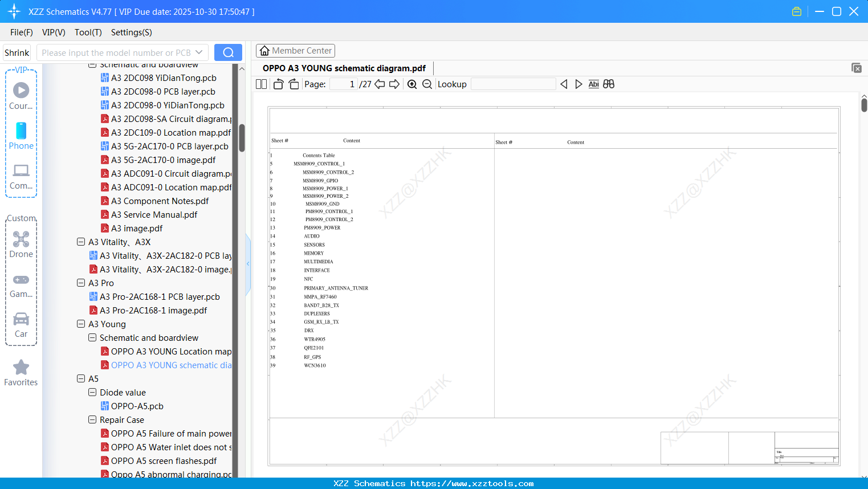This screenshot has width=868, height=489.
Task: Open A3 image.pdf
Action: point(137,228)
